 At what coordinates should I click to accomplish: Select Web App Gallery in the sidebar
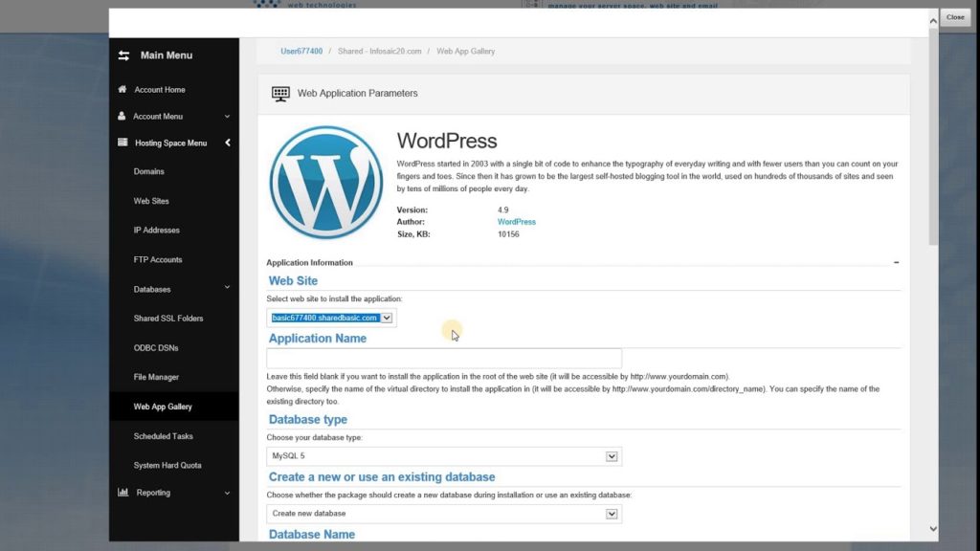(163, 407)
